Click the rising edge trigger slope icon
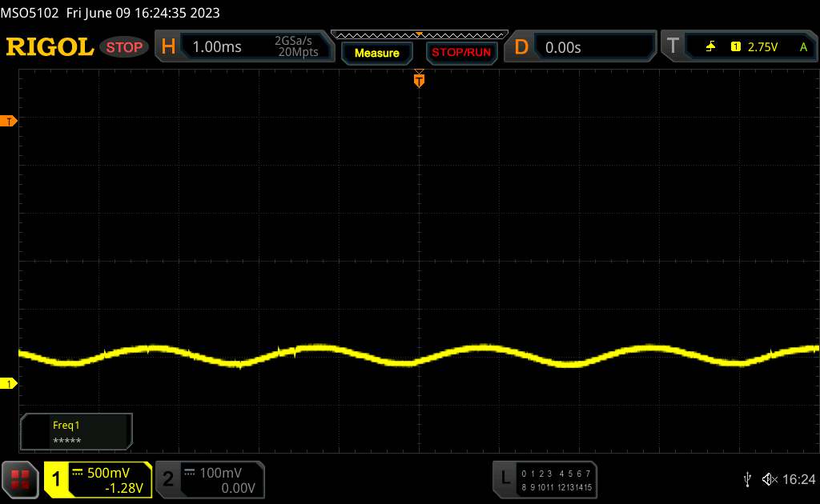Image resolution: width=820 pixels, height=504 pixels. [x=710, y=47]
